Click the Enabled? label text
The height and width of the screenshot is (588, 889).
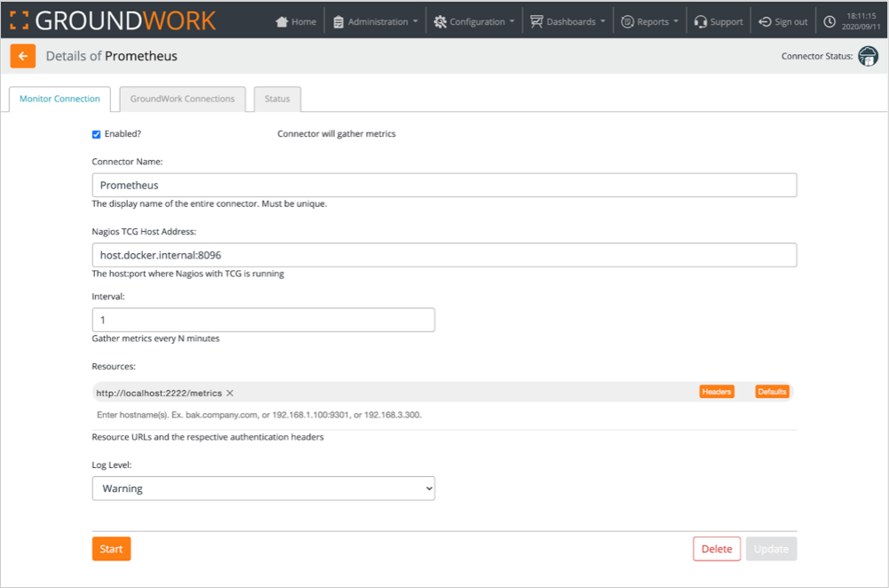tap(123, 134)
